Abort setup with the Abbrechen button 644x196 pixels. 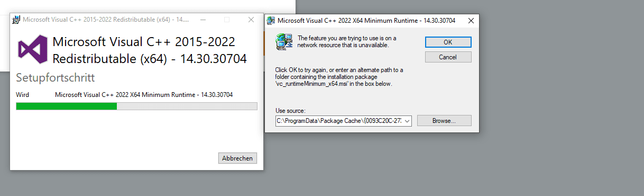[x=238, y=158]
